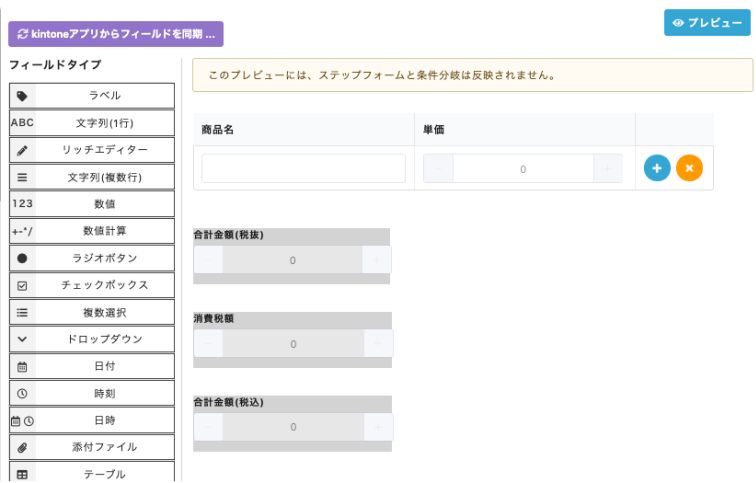
Task: Select the date-time (日時) field type
Action: pos(92,420)
